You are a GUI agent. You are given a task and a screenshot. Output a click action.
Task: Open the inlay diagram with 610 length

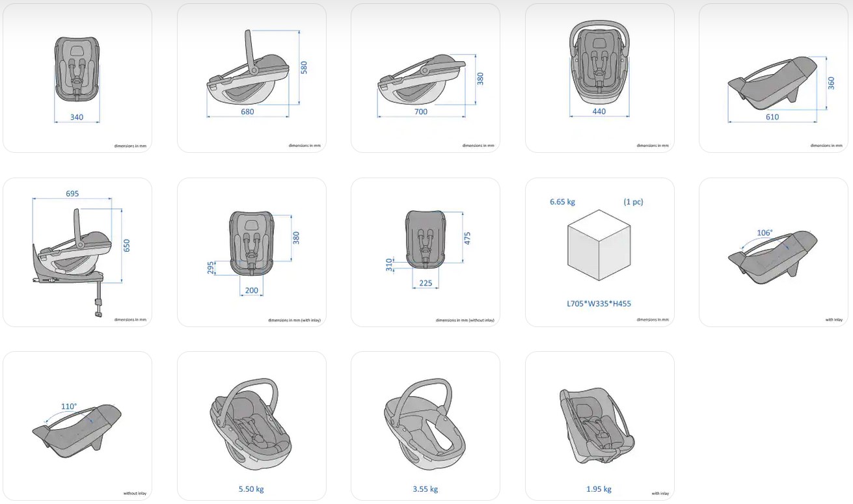pos(774,78)
